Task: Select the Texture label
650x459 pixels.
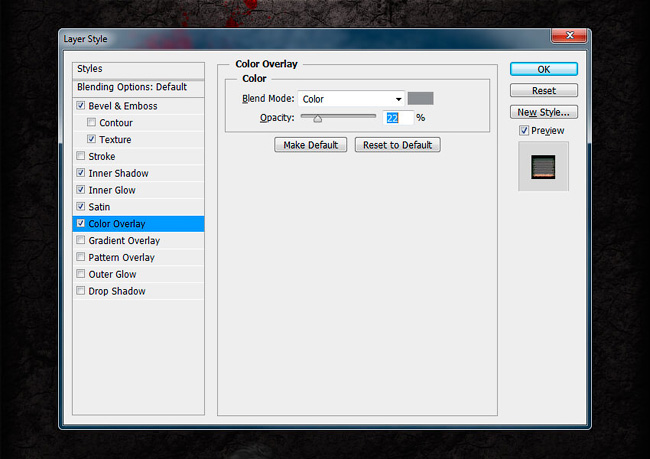Action: pyautogui.click(x=115, y=140)
